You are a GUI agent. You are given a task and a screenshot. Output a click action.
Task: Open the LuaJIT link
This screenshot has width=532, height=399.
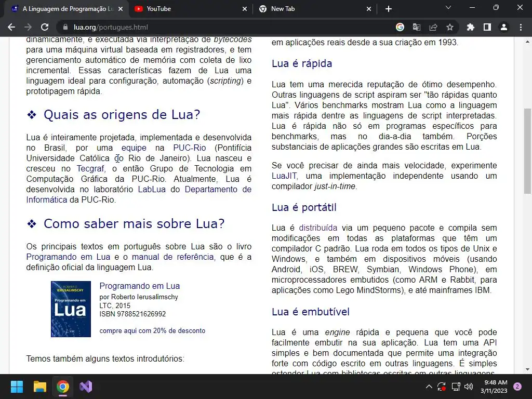[284, 176]
